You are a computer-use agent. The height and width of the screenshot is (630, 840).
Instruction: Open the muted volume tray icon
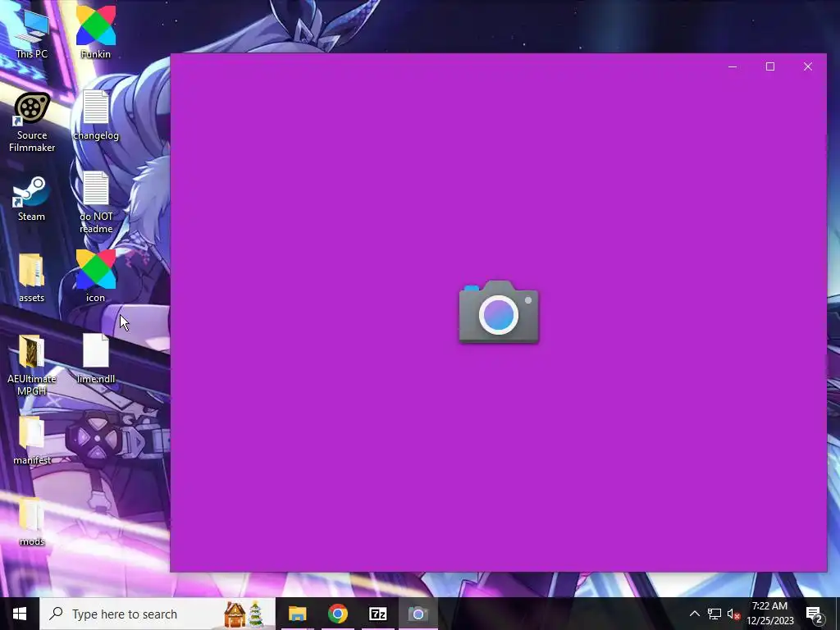734,614
